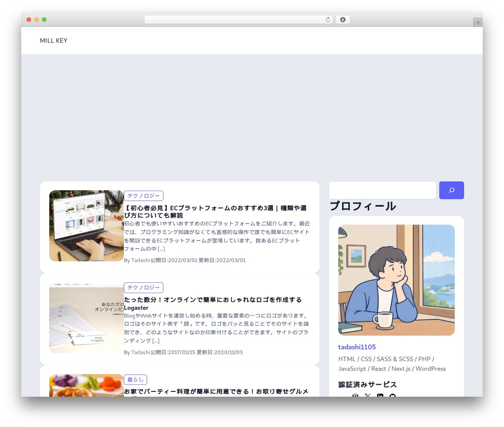Image resolution: width=504 pixels, height=427 pixels.
Task: Click the food thumbnail of the パーティー料理 post
Action: 87,385
